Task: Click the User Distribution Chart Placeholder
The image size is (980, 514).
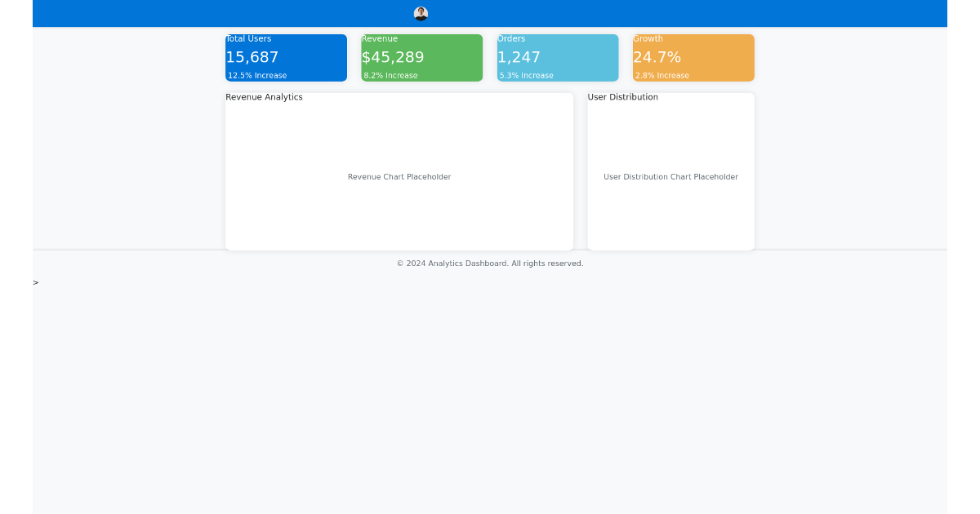Action: [x=670, y=176]
